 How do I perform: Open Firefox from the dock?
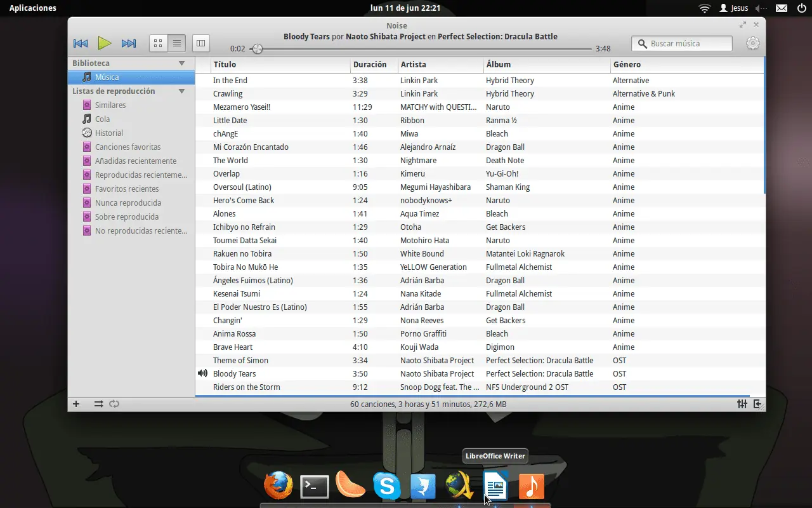click(x=278, y=486)
